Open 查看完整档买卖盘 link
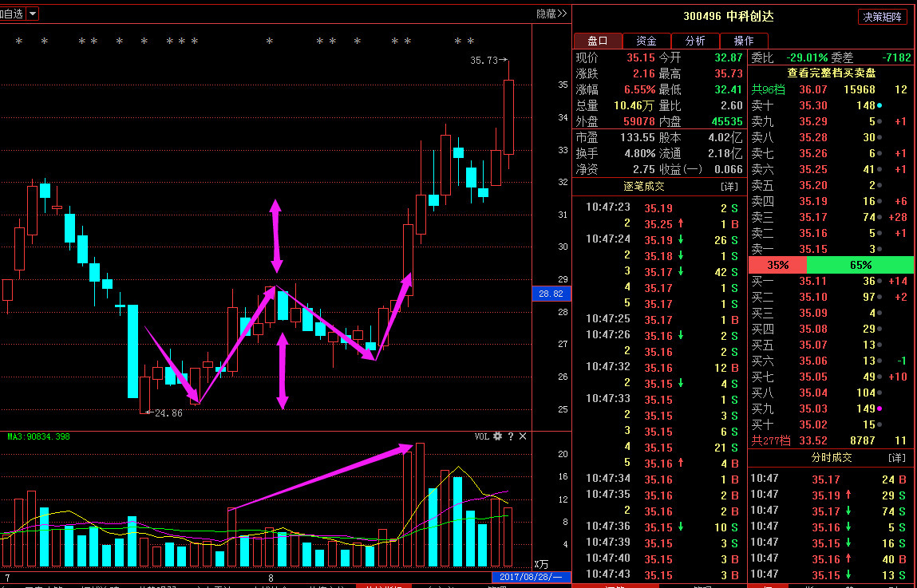The image size is (917, 588). tap(830, 72)
